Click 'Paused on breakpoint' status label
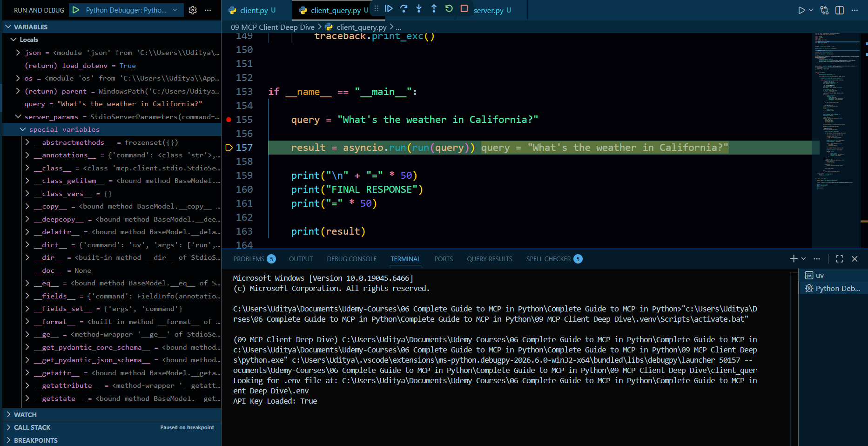 (x=187, y=427)
